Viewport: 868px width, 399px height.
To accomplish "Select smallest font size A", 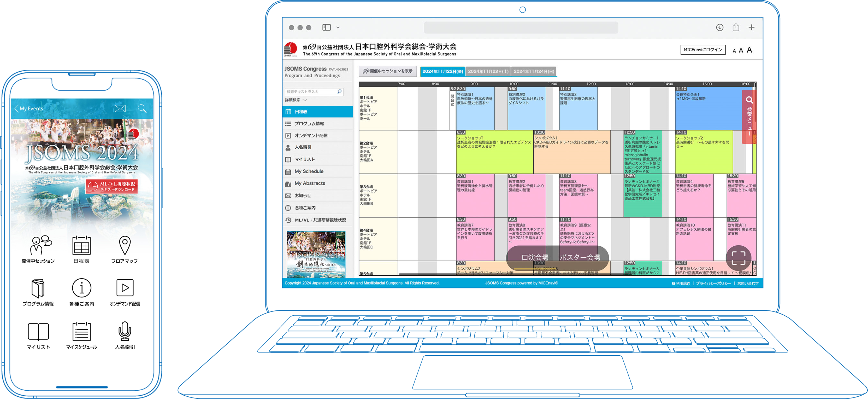I will [734, 51].
